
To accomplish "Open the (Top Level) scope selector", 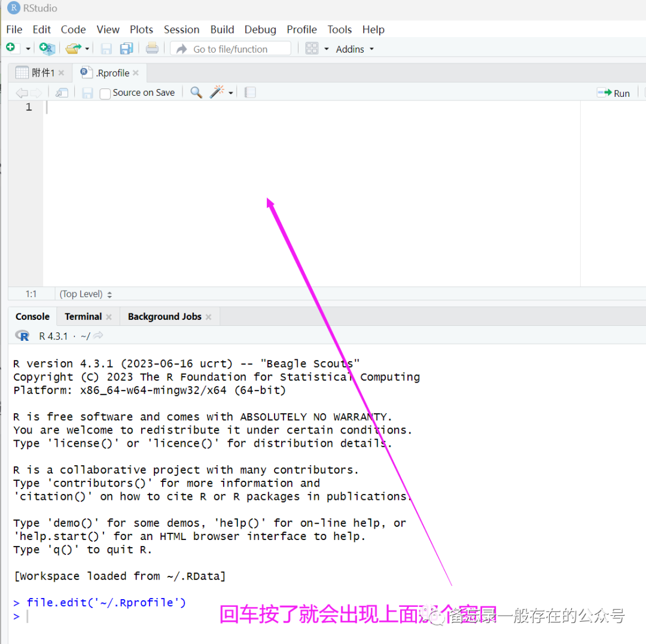I will click(86, 294).
